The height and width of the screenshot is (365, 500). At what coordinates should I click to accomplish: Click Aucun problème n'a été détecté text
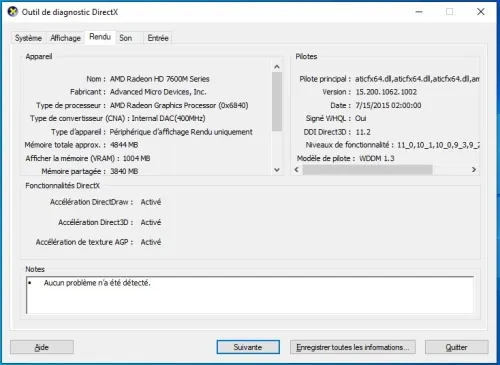tap(97, 283)
